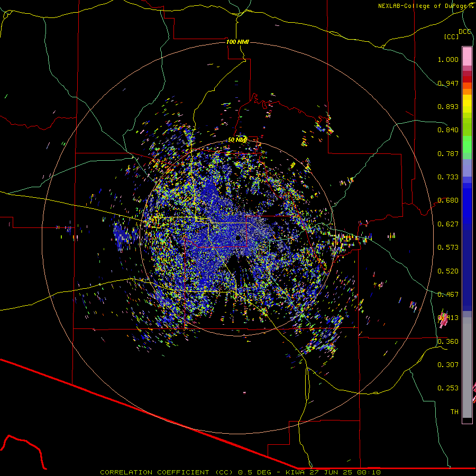476x476 pixels.
Task: Click the [CC] legend label
Action: coord(452,36)
